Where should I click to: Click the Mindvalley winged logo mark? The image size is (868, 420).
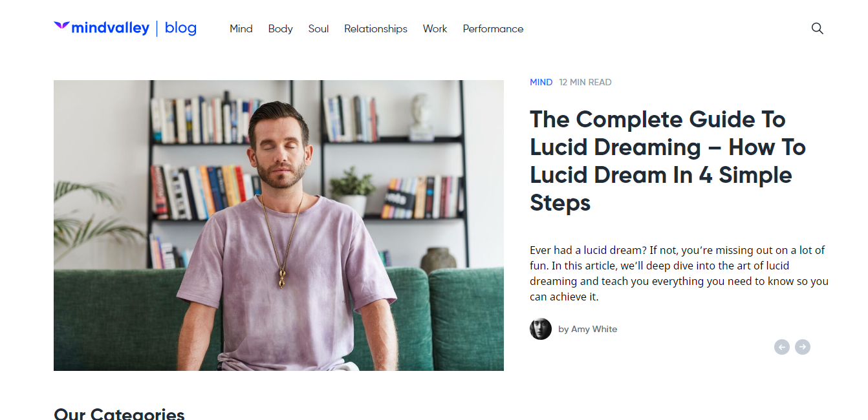tap(61, 26)
